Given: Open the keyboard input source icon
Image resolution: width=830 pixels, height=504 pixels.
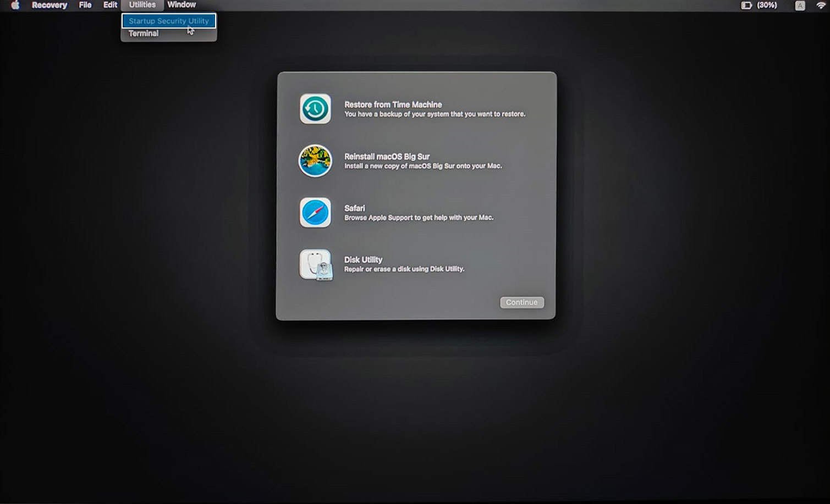Looking at the screenshot, I should point(800,5).
